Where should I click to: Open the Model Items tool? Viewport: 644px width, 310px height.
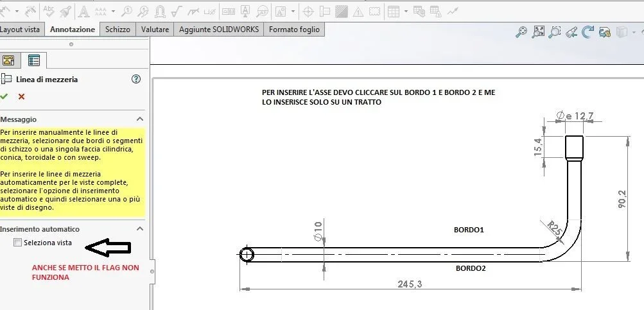coord(30,12)
